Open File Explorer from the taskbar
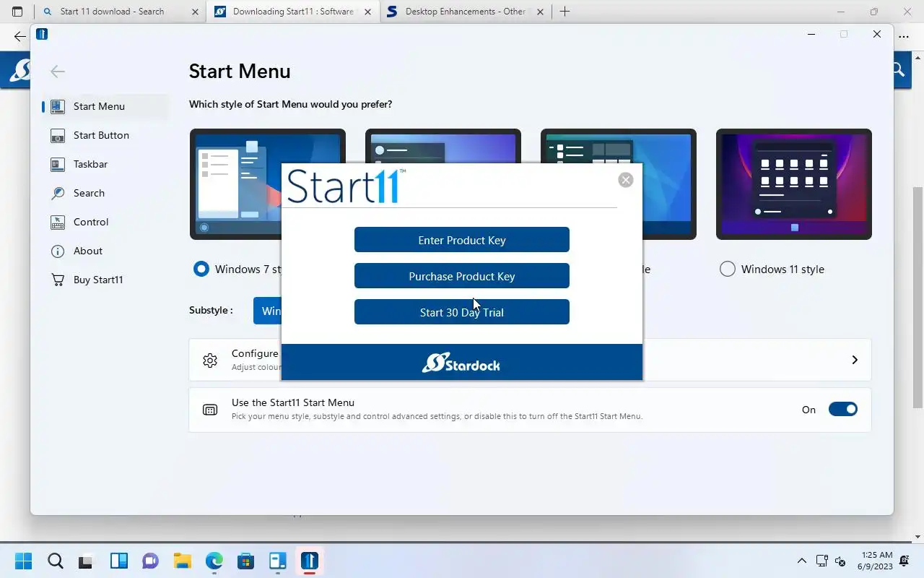Image resolution: width=924 pixels, height=578 pixels. [x=183, y=561]
